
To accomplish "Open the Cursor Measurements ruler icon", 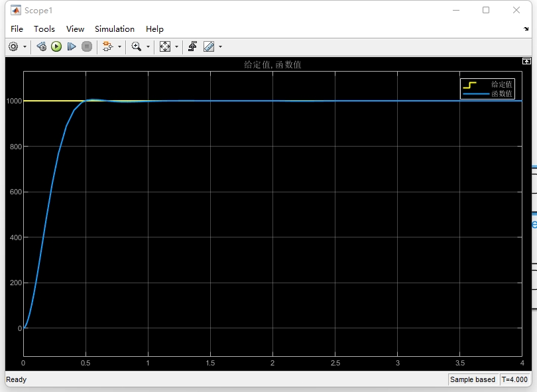I will (x=209, y=46).
